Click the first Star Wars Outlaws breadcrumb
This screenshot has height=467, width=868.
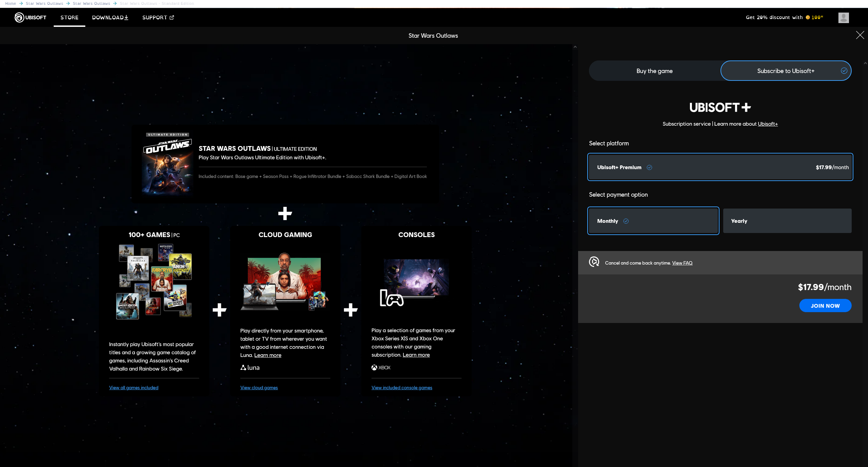pyautogui.click(x=44, y=3)
